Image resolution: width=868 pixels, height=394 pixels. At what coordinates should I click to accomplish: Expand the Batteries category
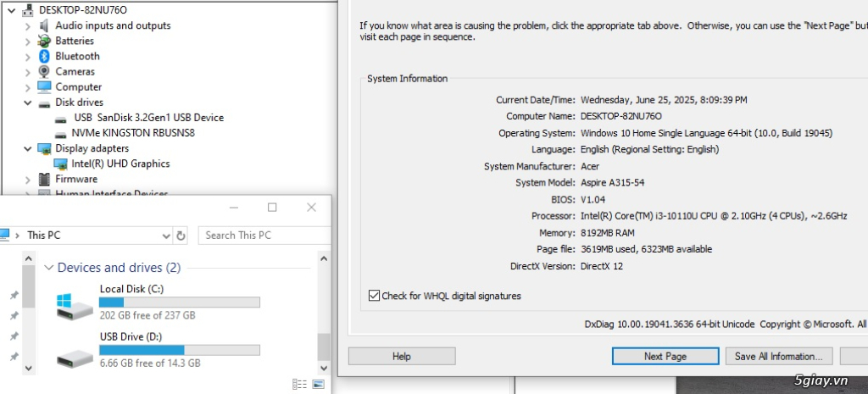click(28, 42)
